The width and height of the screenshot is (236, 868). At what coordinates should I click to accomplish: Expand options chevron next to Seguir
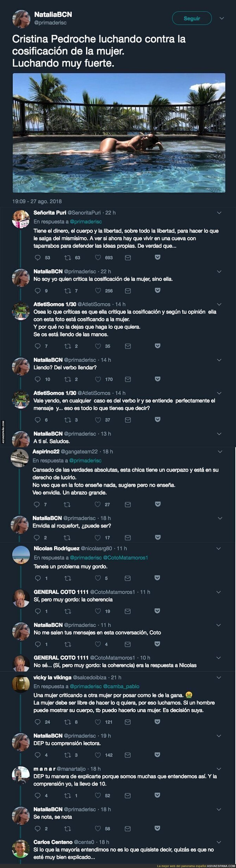pos(221,18)
